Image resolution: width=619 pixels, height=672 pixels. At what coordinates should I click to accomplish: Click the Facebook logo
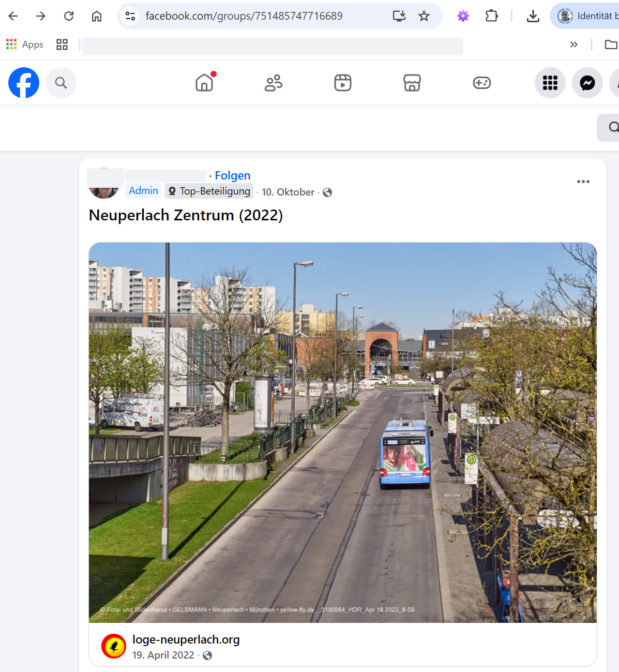point(24,83)
